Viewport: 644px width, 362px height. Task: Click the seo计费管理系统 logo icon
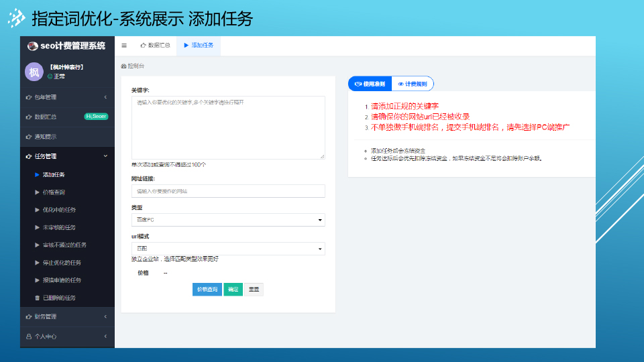tap(32, 46)
